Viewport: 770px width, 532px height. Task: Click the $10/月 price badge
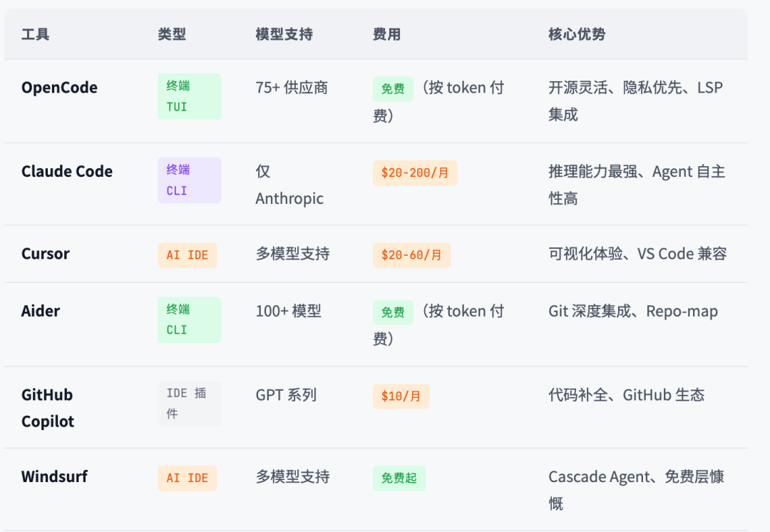401,396
